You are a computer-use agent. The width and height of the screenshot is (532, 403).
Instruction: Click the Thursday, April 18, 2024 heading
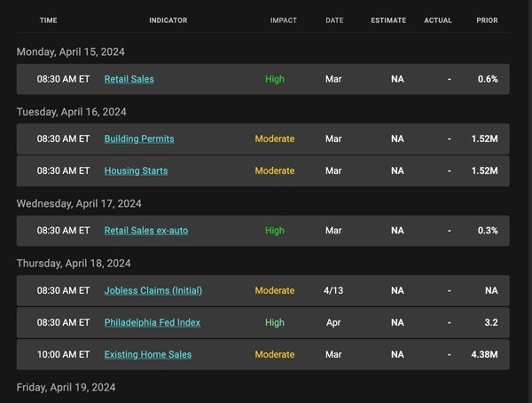(74, 264)
